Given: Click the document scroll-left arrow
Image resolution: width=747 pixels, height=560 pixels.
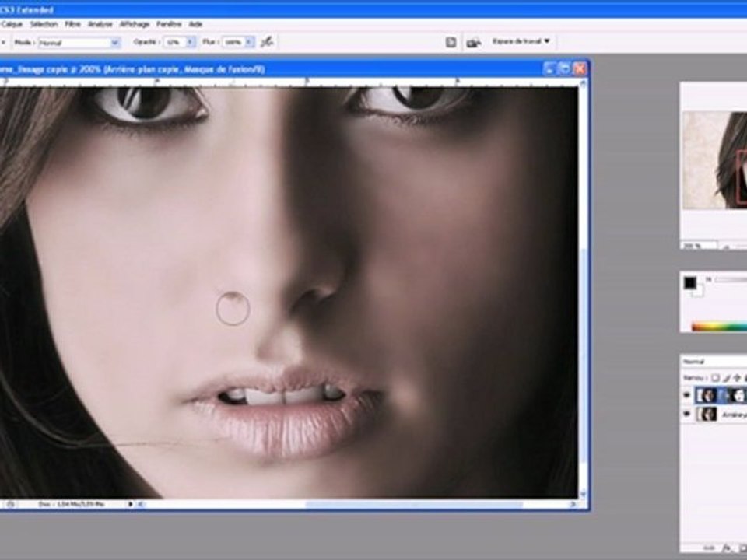Looking at the screenshot, I should click(141, 504).
